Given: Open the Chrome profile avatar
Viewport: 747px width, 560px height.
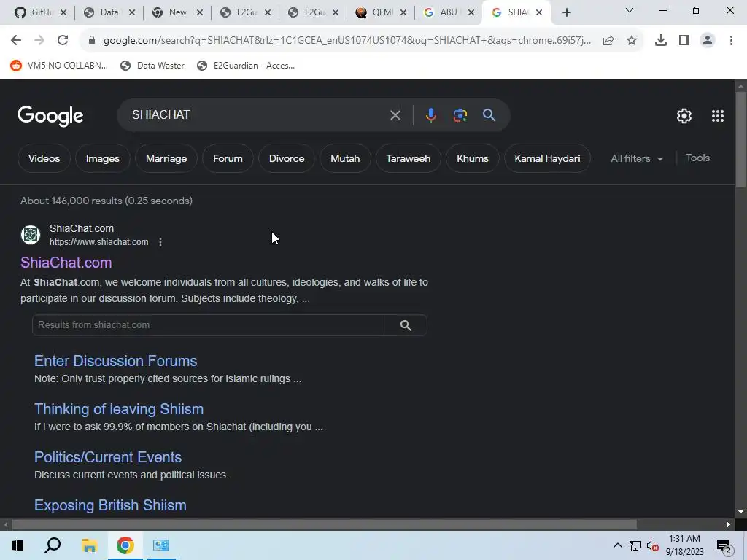Looking at the screenshot, I should point(708,41).
